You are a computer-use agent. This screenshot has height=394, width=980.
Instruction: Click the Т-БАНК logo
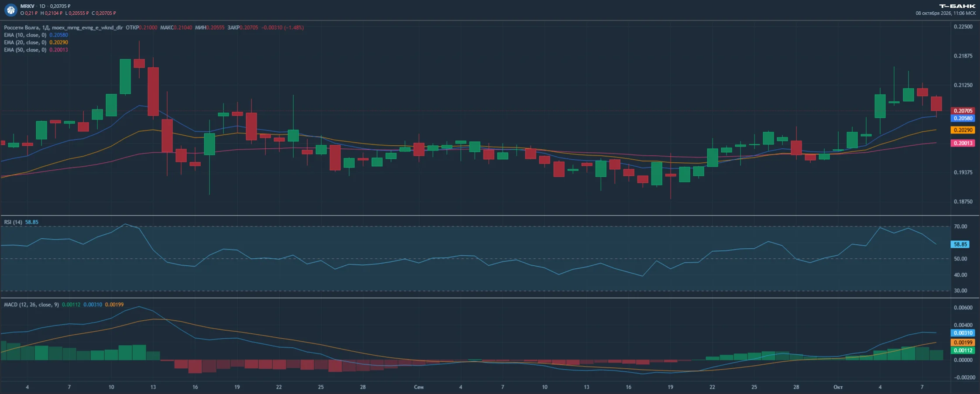coord(957,6)
